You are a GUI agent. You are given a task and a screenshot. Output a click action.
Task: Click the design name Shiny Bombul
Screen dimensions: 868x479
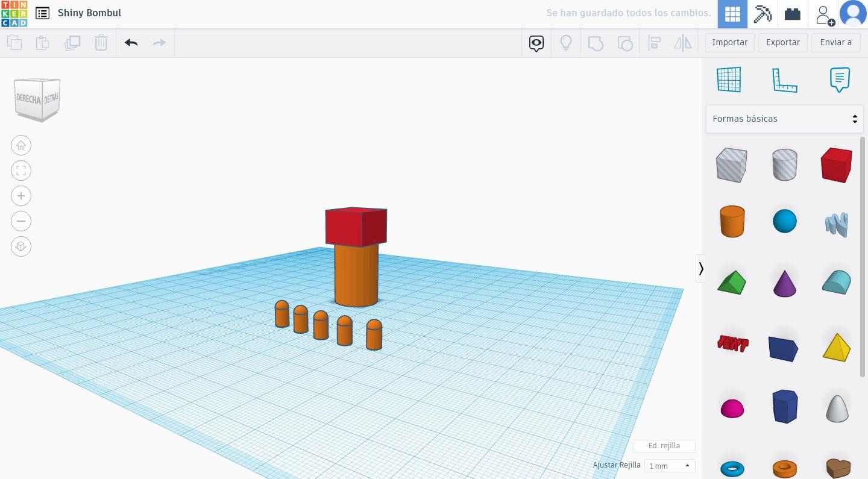coord(89,13)
